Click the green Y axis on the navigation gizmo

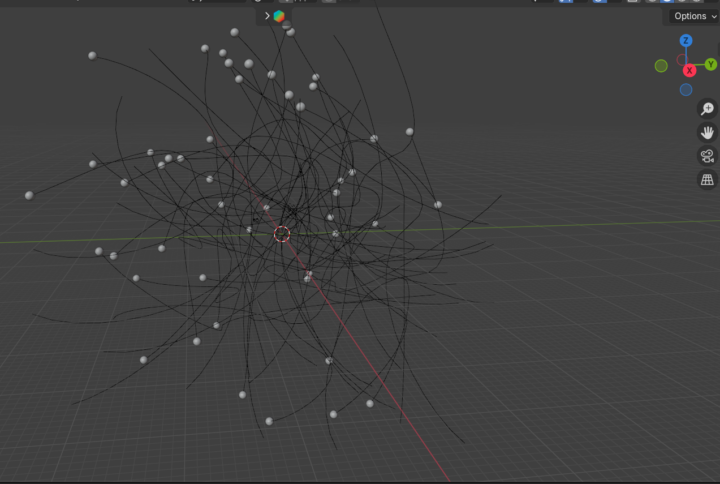711,64
